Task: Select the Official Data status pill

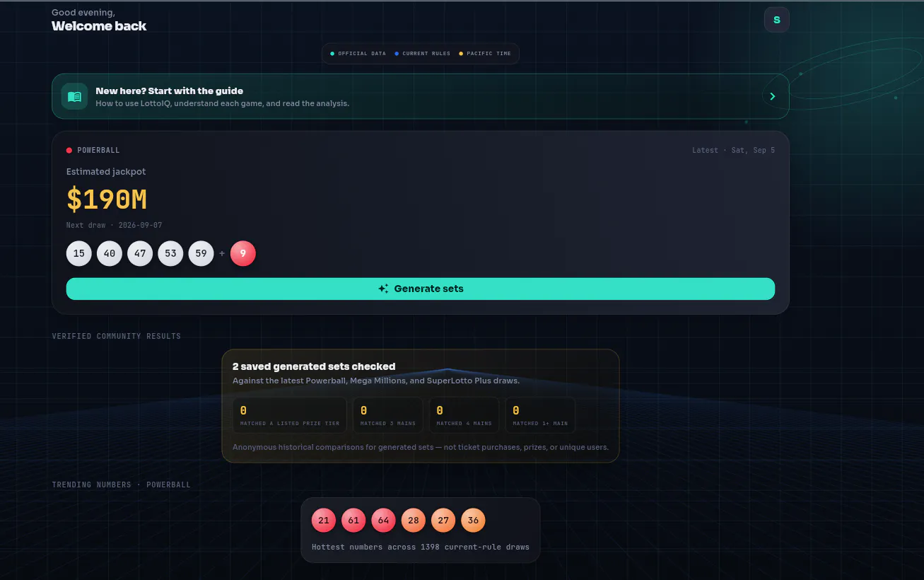Action: pyautogui.click(x=358, y=54)
